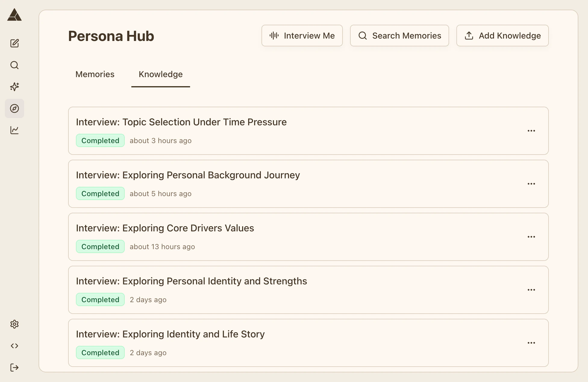Click the Search Memories button
Image resolution: width=588 pixels, height=382 pixels.
coord(399,36)
